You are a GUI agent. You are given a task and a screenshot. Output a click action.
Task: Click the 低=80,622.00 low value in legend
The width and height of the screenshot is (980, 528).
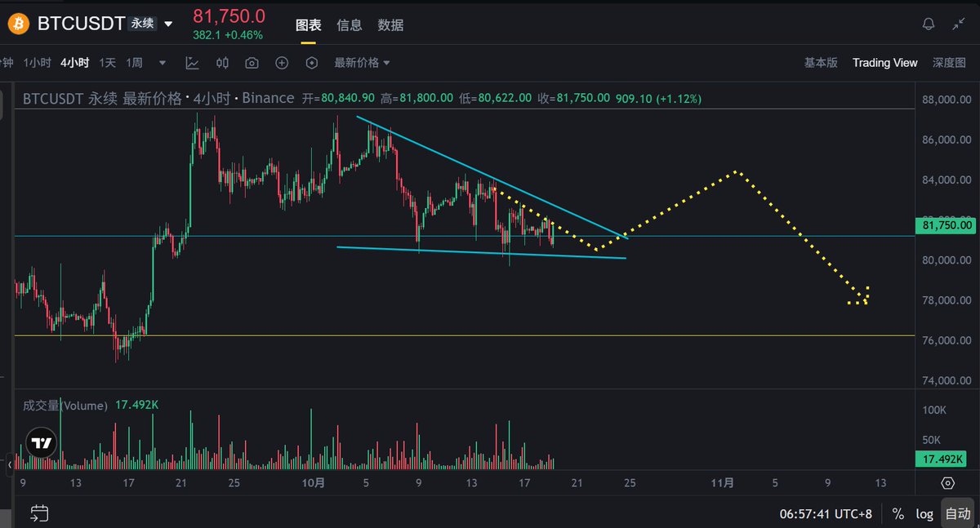point(496,98)
